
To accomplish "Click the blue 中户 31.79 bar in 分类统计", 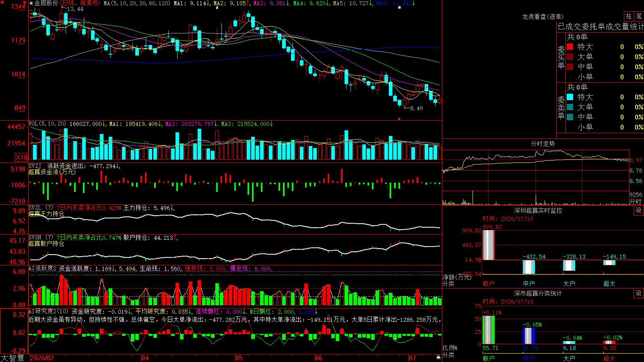I will [529, 336].
